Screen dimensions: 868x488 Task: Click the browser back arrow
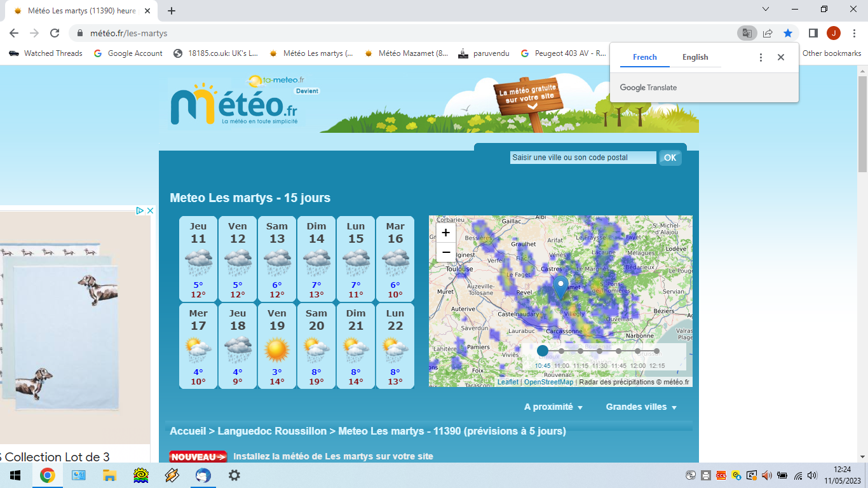[x=14, y=33]
